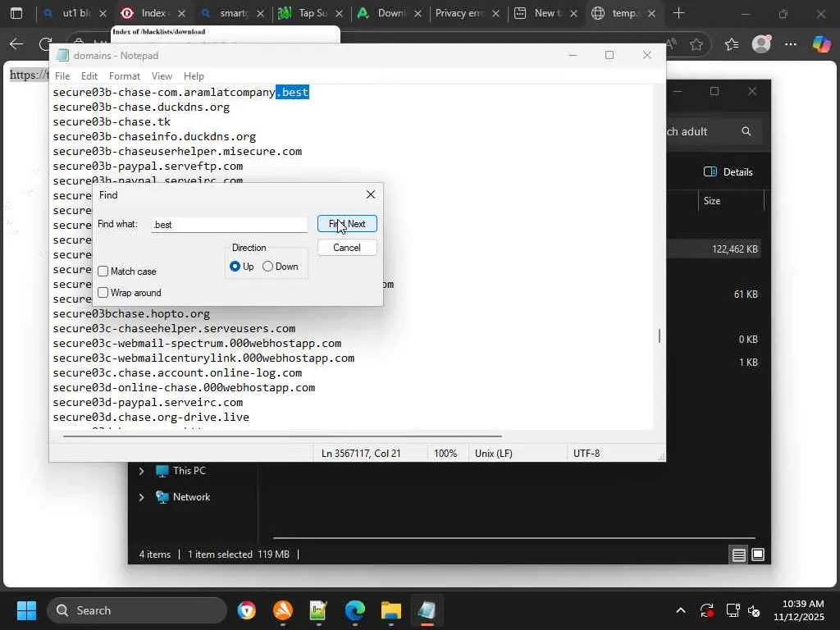The image size is (840, 630).
Task: Open the Notepad File menu
Action: (62, 76)
